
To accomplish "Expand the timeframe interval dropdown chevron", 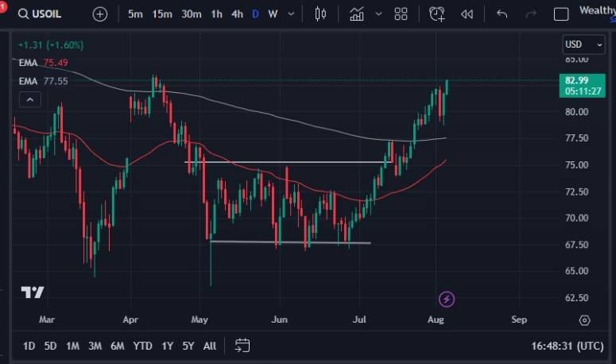I will tap(292, 14).
